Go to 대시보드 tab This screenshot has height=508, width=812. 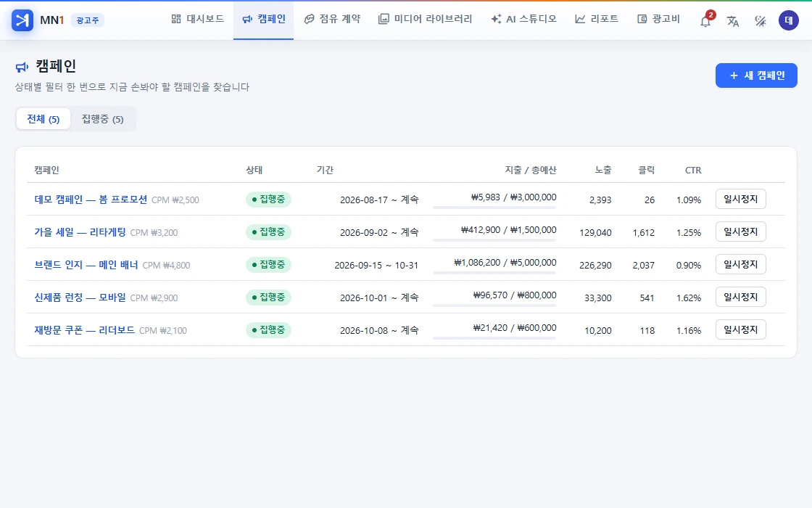point(197,19)
